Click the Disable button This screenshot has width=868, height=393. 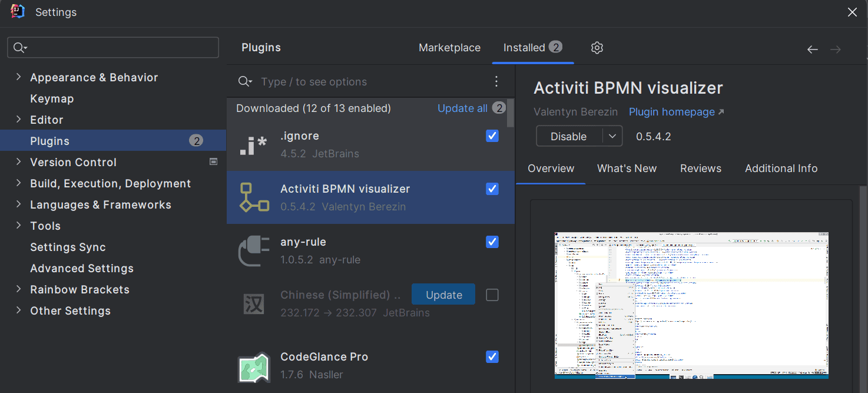[x=569, y=136]
